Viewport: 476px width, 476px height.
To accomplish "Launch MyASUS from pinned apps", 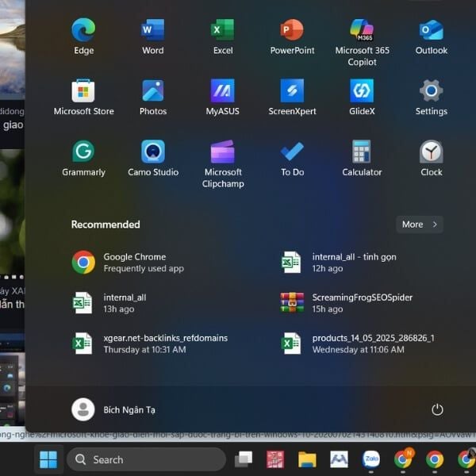I will point(223,98).
